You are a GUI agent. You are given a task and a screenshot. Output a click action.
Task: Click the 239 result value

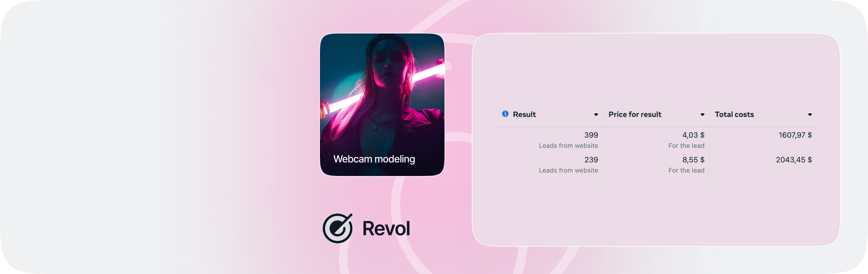[x=591, y=160]
